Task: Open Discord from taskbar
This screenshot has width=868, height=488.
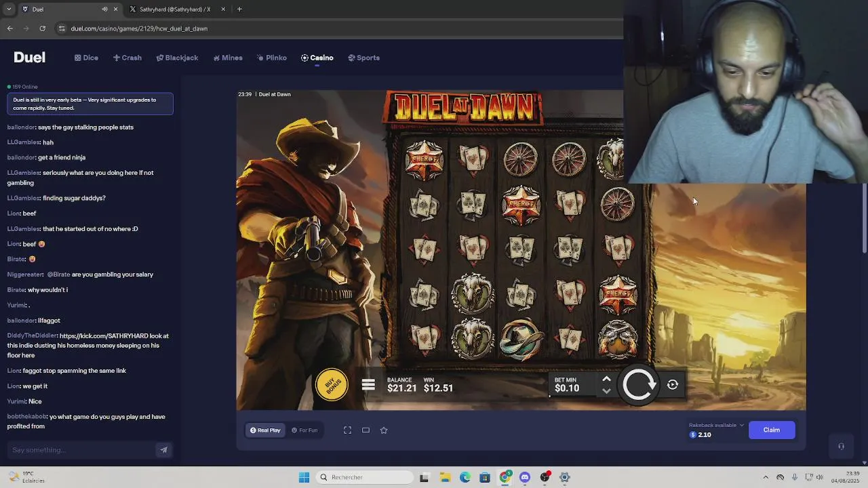Action: click(525, 477)
